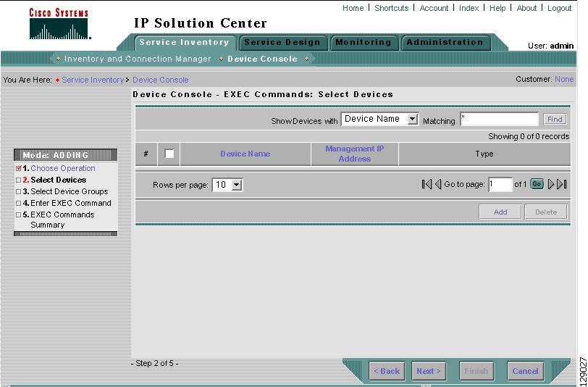Go to the last page arrow icon
Viewport: 588px width, 387px height.
coord(561,184)
